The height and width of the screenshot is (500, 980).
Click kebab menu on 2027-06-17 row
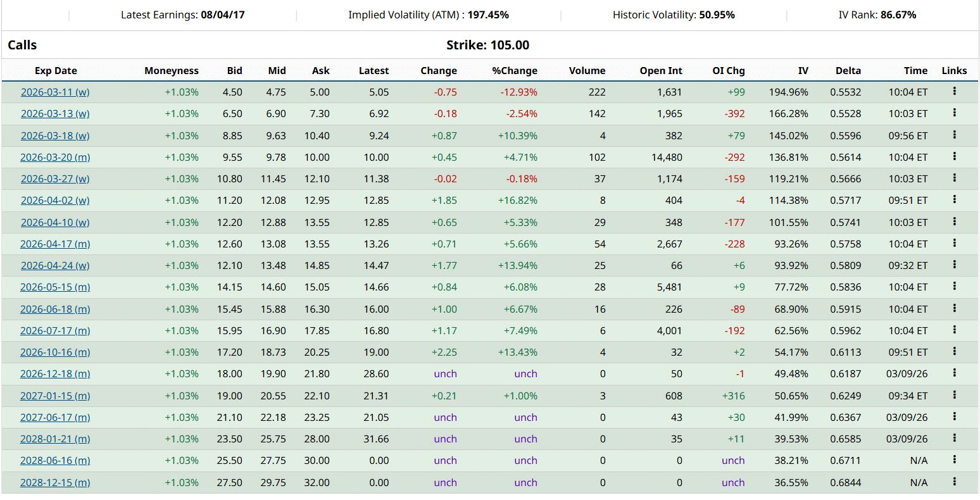[954, 417]
